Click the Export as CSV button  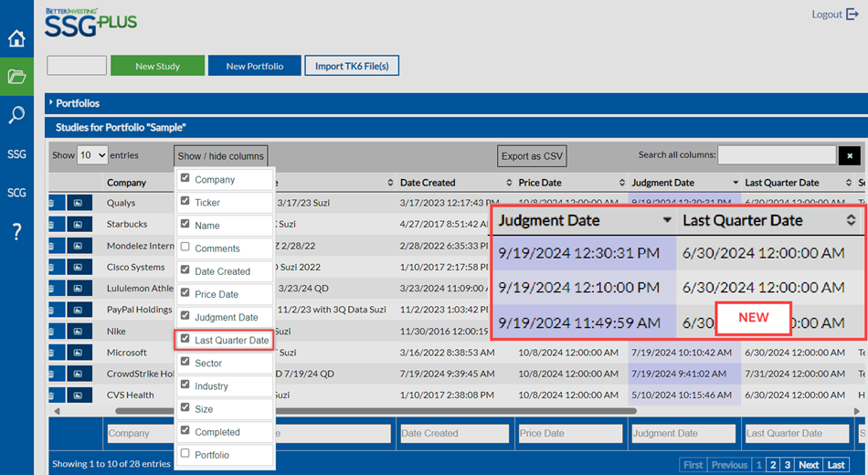[532, 156]
